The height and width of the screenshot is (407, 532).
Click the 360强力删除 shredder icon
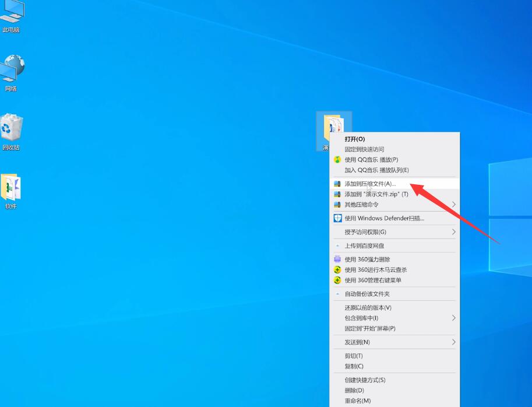(337, 259)
